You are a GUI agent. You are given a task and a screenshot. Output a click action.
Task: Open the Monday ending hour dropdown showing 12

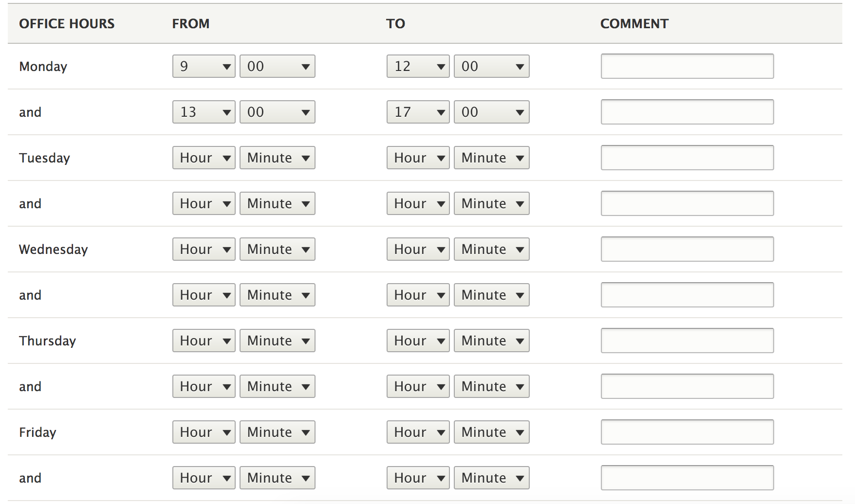[x=418, y=66]
